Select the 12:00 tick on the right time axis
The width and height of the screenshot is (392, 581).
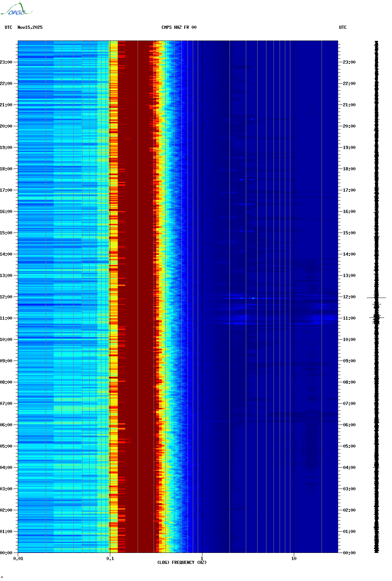pyautogui.click(x=349, y=297)
